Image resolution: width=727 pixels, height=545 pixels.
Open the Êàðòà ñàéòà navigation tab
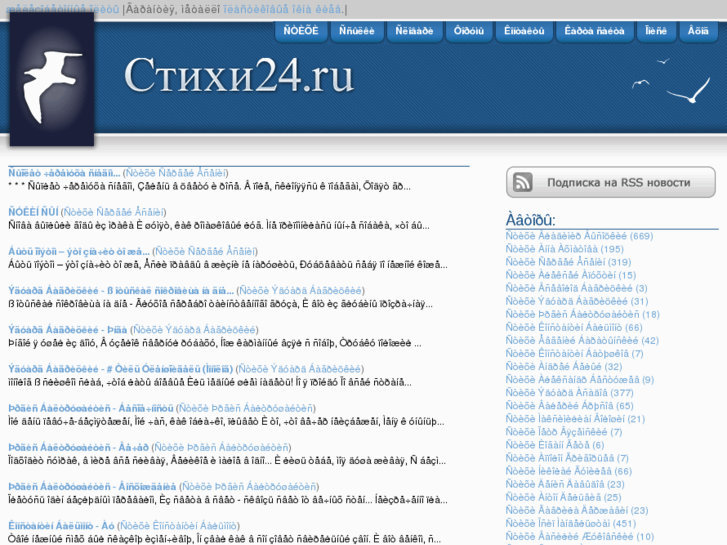tap(594, 31)
